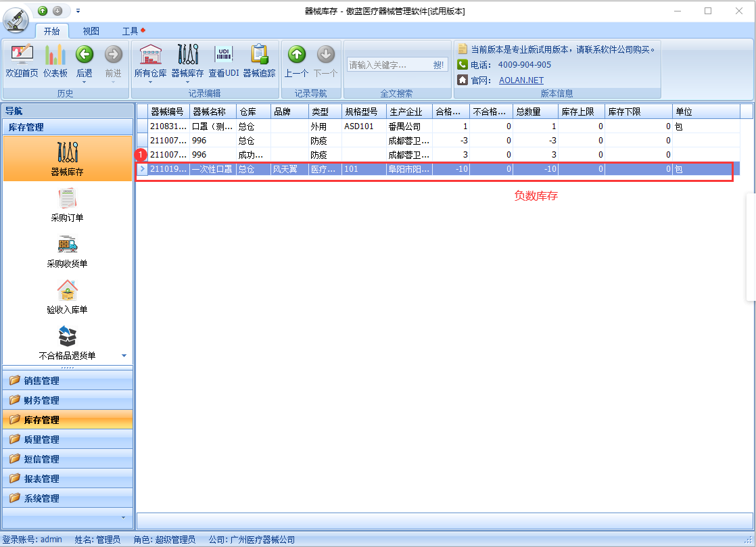Image resolution: width=756 pixels, height=547 pixels.
Task: Click the 阜阳市阳... manufacturer cell
Action: tap(409, 169)
